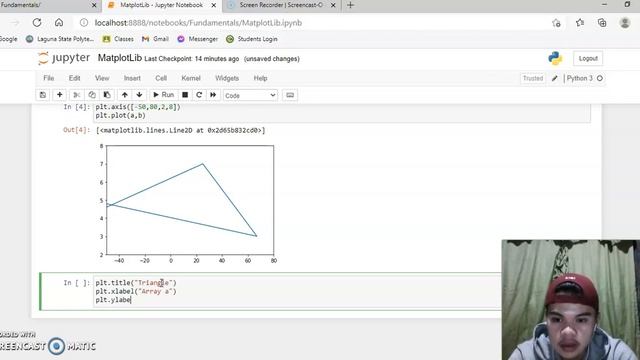Open the Messenger bookmark
Image resolution: width=640 pixels, height=360 pixels.
198,39
